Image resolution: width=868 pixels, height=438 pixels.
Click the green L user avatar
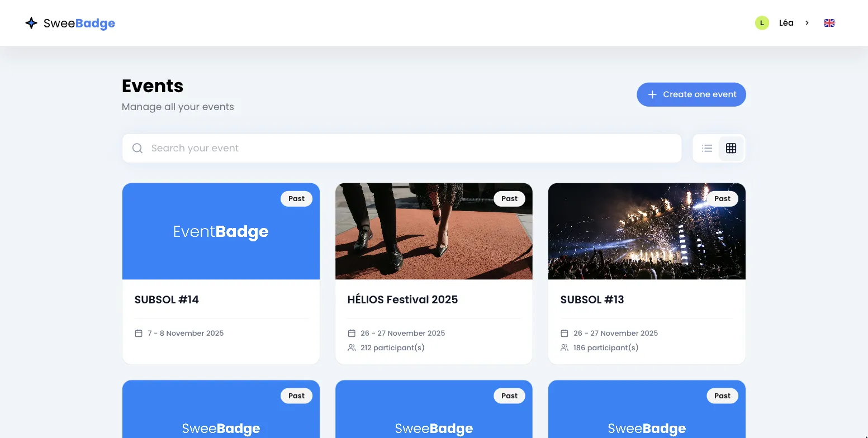pyautogui.click(x=762, y=23)
